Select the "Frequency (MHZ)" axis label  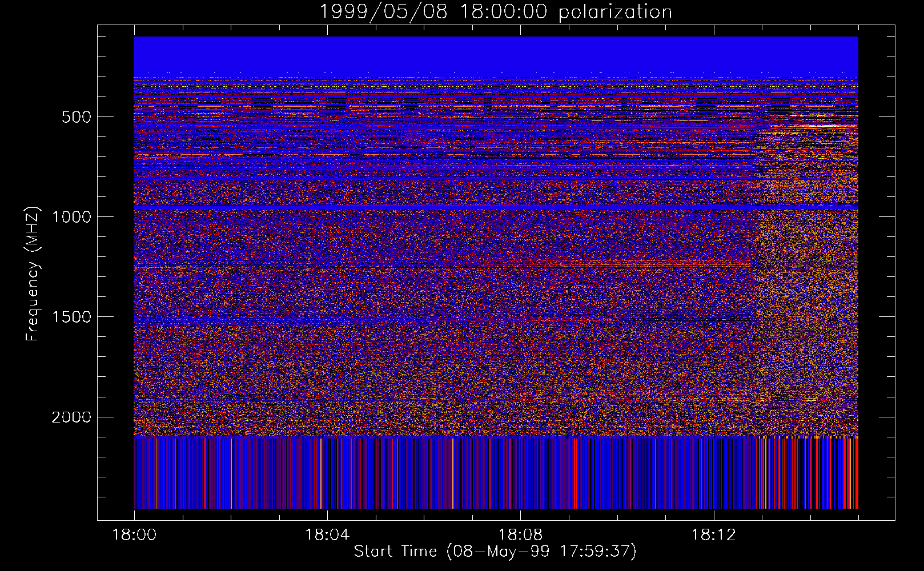(33, 274)
